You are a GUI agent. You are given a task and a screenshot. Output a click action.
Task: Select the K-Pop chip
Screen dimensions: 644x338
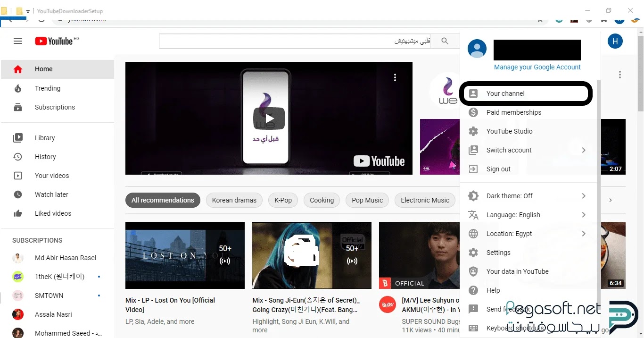click(x=283, y=200)
